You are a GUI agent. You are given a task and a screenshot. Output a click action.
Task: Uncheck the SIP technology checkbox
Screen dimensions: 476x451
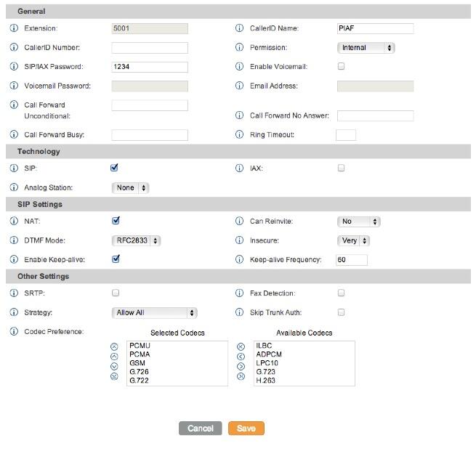[114, 168]
